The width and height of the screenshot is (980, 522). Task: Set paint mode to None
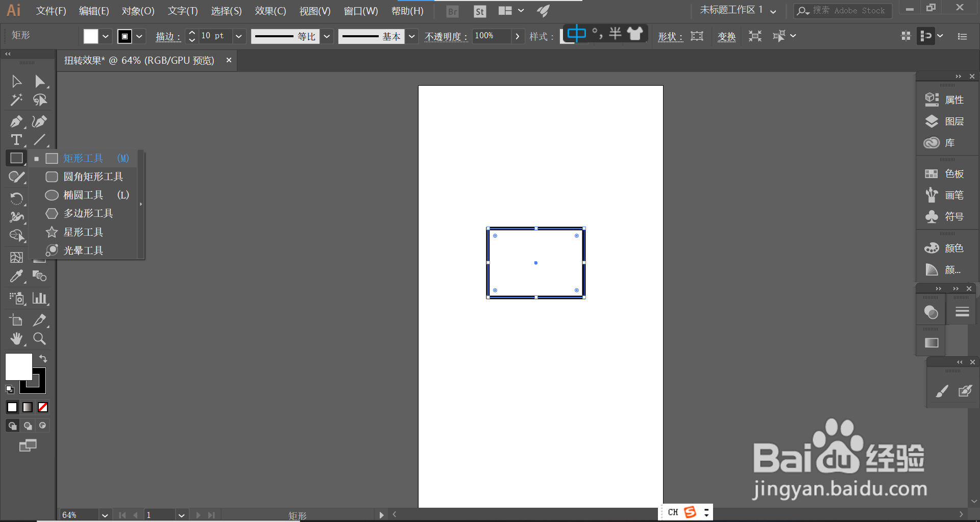pyautogui.click(x=43, y=407)
